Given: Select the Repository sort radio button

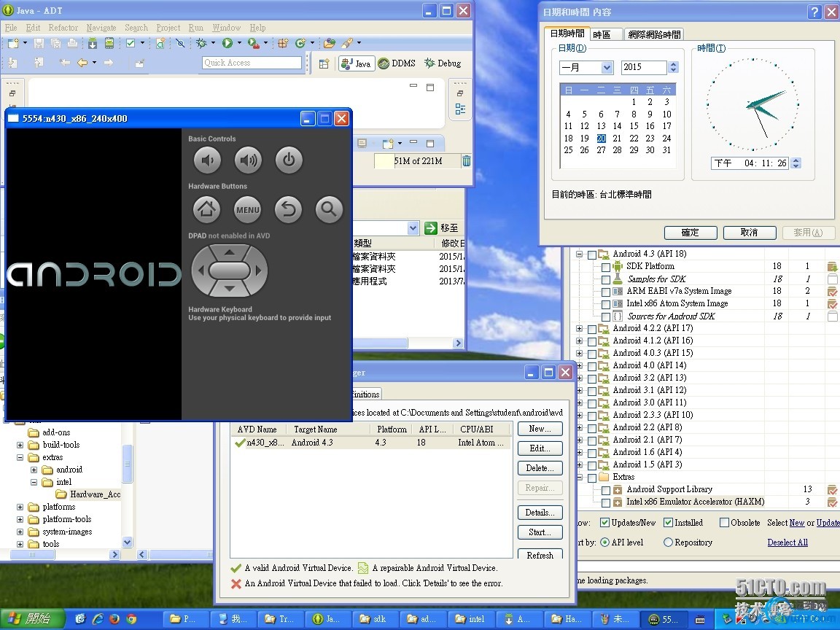Looking at the screenshot, I should (668, 542).
